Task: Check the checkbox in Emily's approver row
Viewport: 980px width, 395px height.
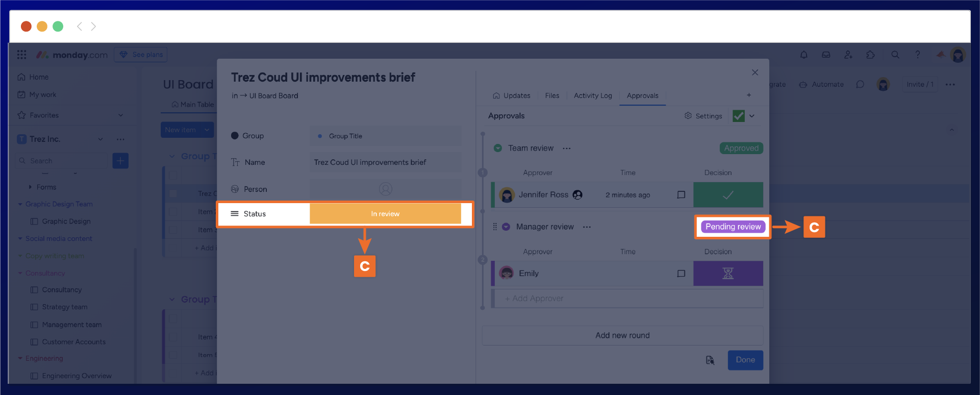Action: (x=681, y=274)
